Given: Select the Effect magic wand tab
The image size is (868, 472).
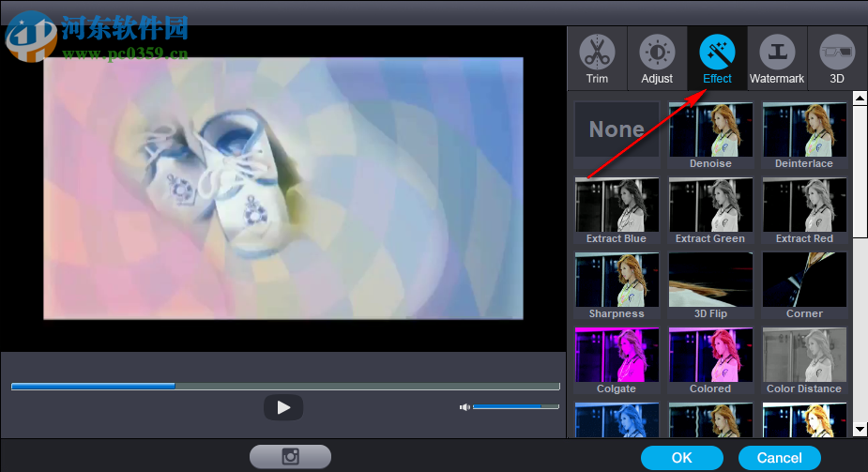Looking at the screenshot, I should [x=717, y=59].
